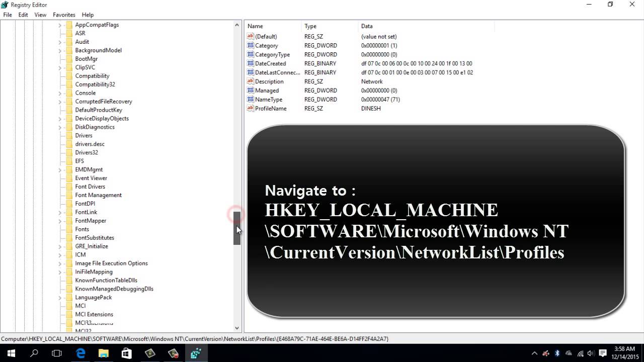Open the File menu
The image size is (644, 362).
coord(8,15)
